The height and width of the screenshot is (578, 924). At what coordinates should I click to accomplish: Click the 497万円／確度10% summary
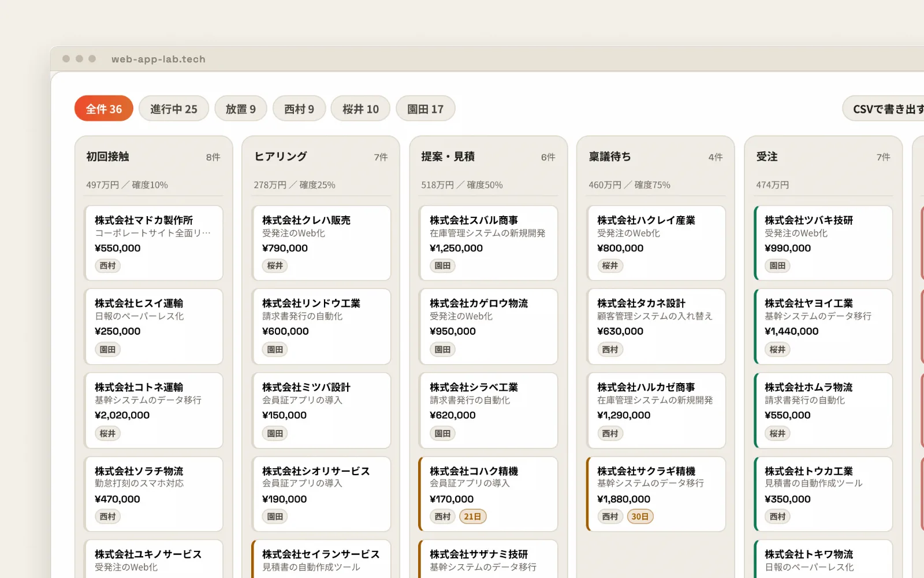[127, 185]
